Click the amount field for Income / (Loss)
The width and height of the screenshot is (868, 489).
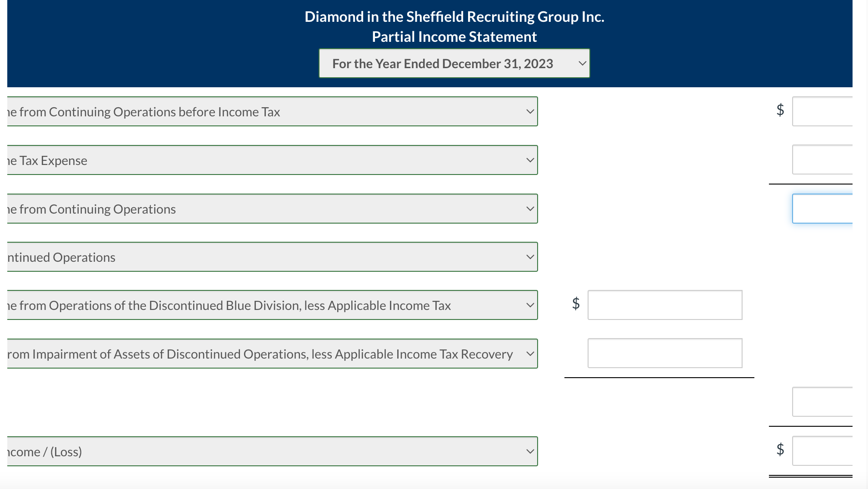click(x=822, y=451)
